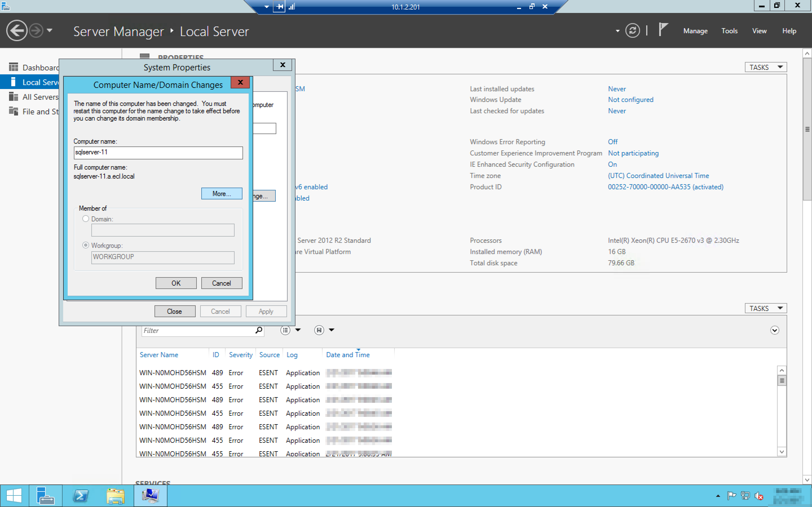Open PowerShell from the taskbar

pos(81,496)
